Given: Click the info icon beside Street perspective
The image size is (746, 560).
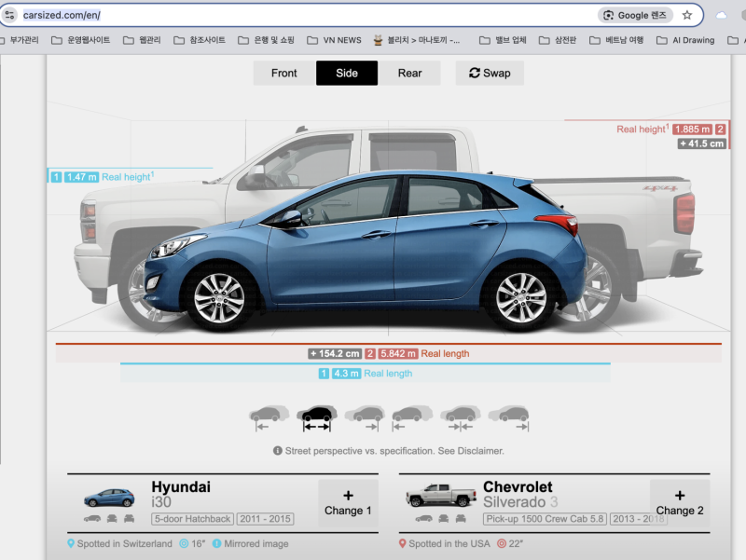Looking at the screenshot, I should coord(278,451).
